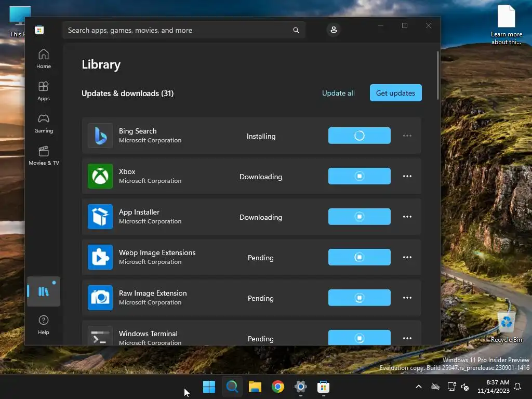
Task: Open more options for Windows Terminal
Action: coord(407,338)
